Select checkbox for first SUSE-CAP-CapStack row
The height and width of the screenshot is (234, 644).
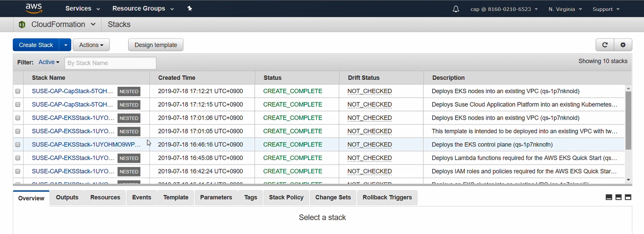pyautogui.click(x=18, y=91)
